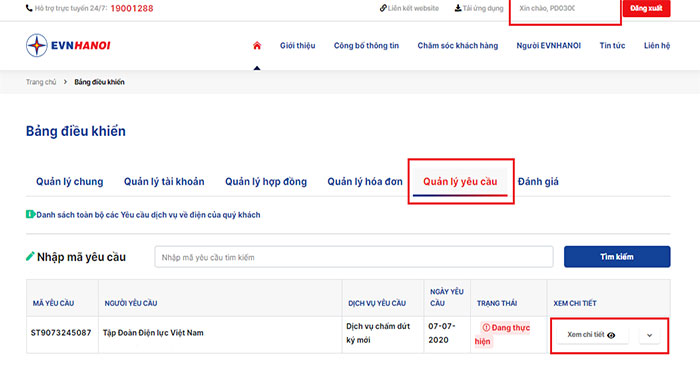Viewport: 700px width, 367px height.
Task: Go to the home page icon
Action: click(257, 45)
